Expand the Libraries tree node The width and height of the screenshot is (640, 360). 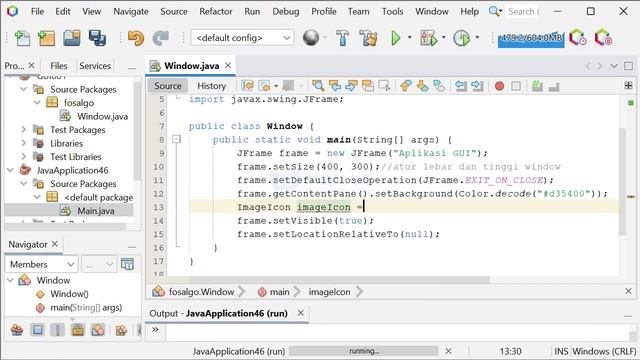[24, 143]
